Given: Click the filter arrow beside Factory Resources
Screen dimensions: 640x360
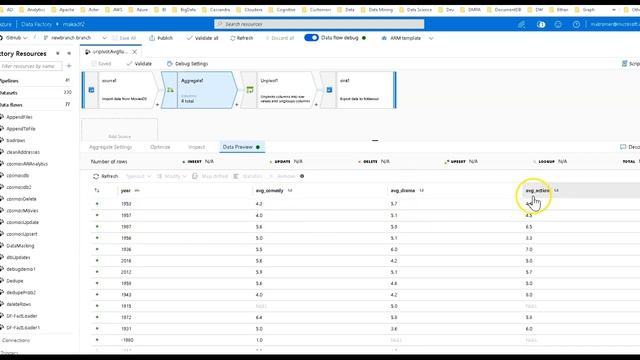Looking at the screenshot, I should (x=58, y=53).
